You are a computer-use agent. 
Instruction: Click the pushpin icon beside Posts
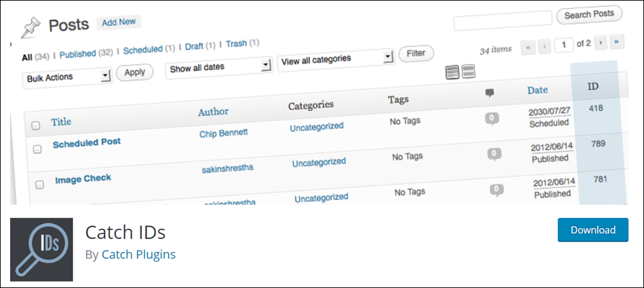tap(32, 28)
